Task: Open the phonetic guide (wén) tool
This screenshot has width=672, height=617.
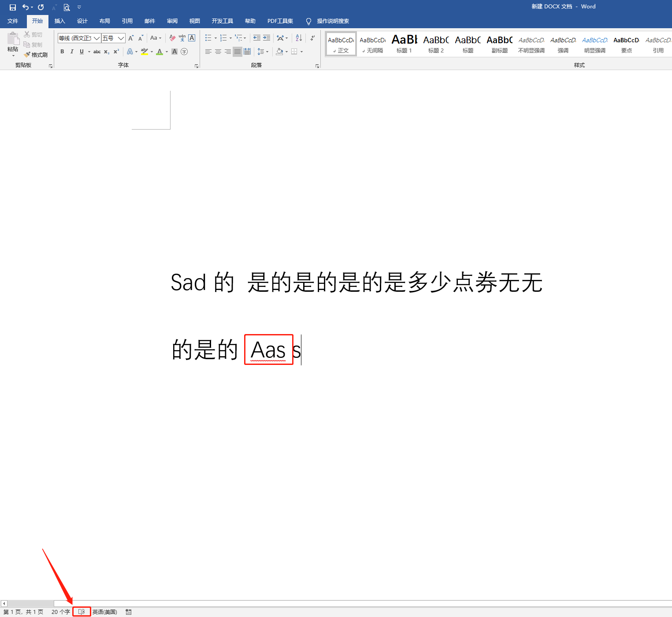Action: [182, 38]
